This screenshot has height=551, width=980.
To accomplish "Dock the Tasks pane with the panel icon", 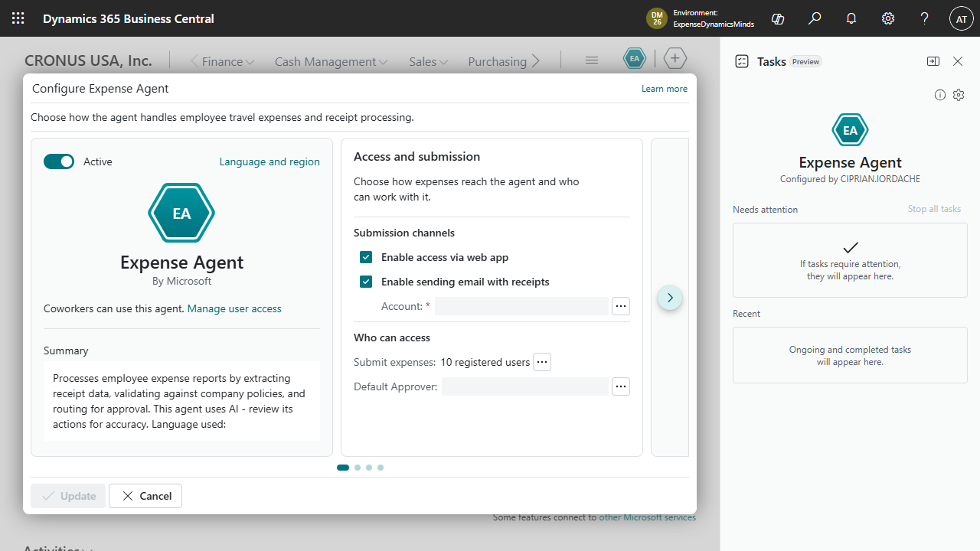I will coord(933,61).
